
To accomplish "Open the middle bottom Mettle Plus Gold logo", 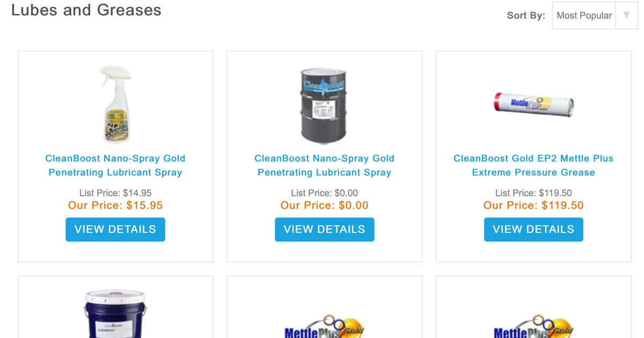I will 324,326.
